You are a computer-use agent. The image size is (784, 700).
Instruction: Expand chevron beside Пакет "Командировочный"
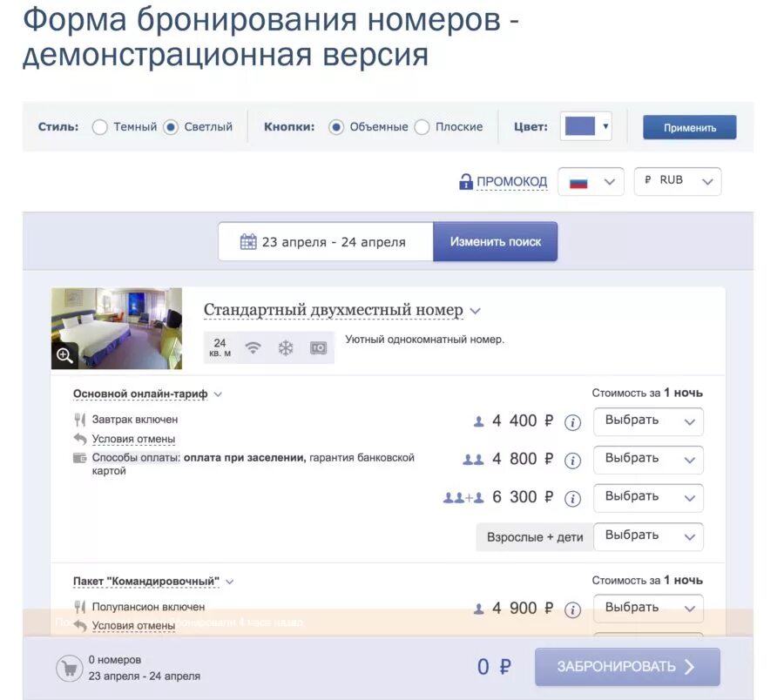[229, 582]
